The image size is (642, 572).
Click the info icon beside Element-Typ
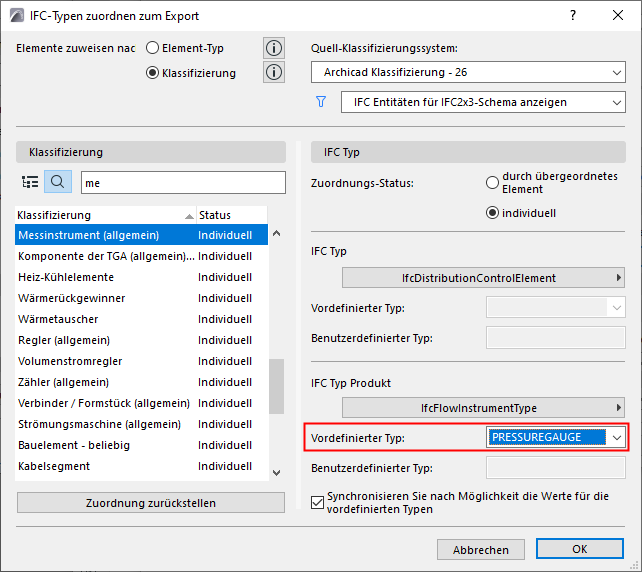[x=273, y=48]
